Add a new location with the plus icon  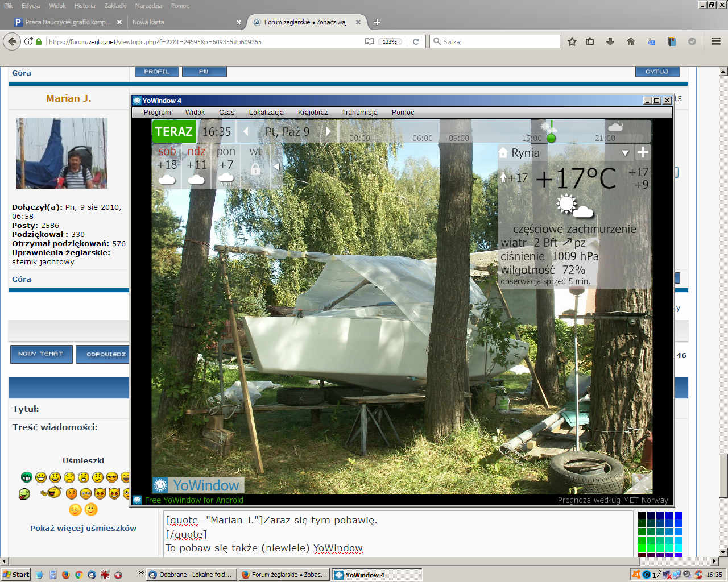tap(643, 152)
